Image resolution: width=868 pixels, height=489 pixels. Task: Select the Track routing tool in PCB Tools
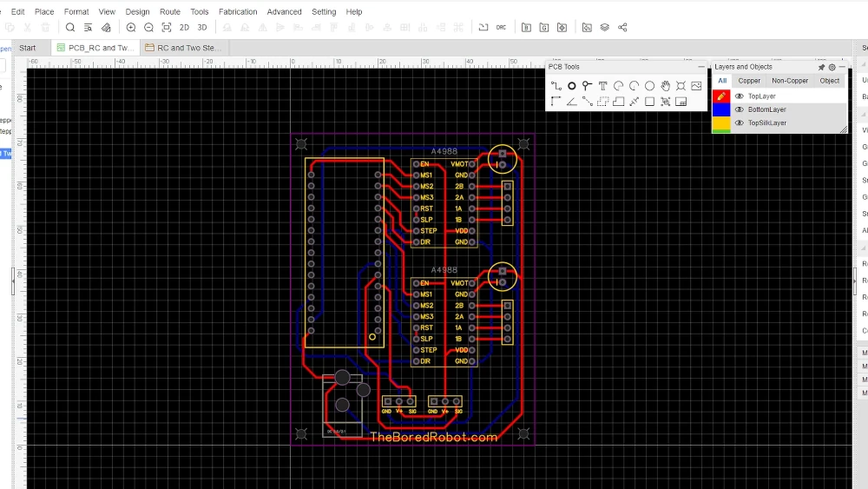[556, 86]
